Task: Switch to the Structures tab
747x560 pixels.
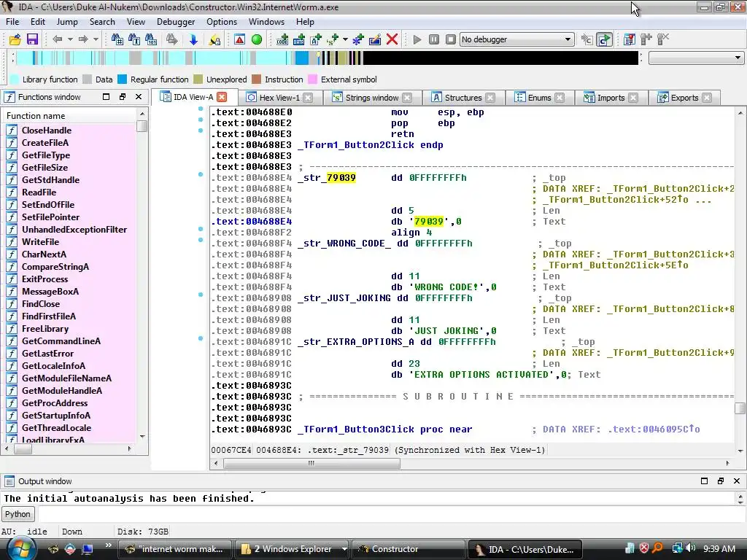Action: pyautogui.click(x=462, y=98)
